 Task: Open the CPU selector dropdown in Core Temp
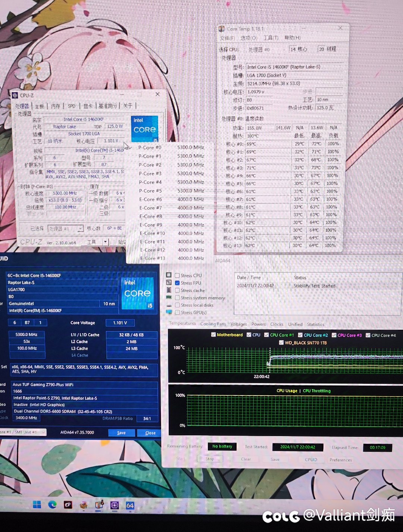click(266, 50)
